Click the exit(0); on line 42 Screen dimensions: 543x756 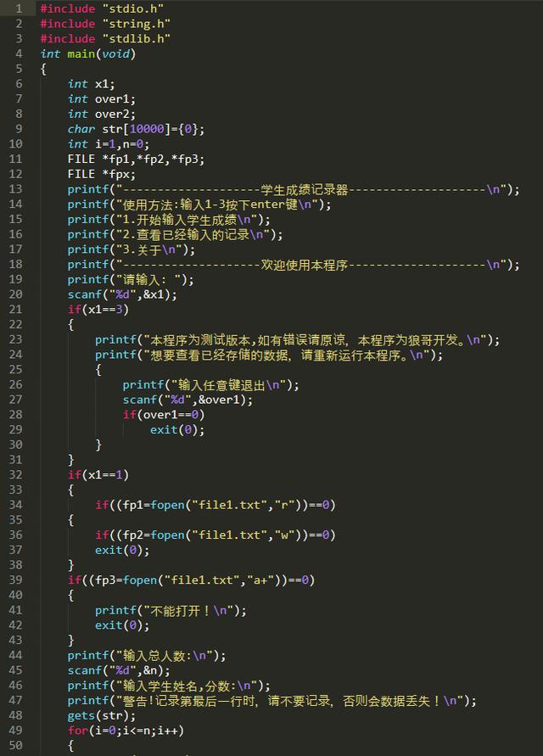[122, 624]
